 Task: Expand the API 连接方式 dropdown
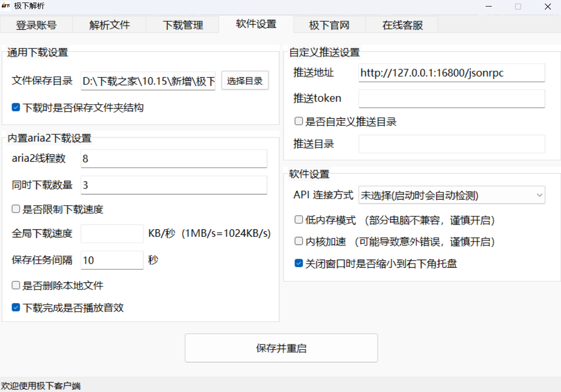coord(451,195)
